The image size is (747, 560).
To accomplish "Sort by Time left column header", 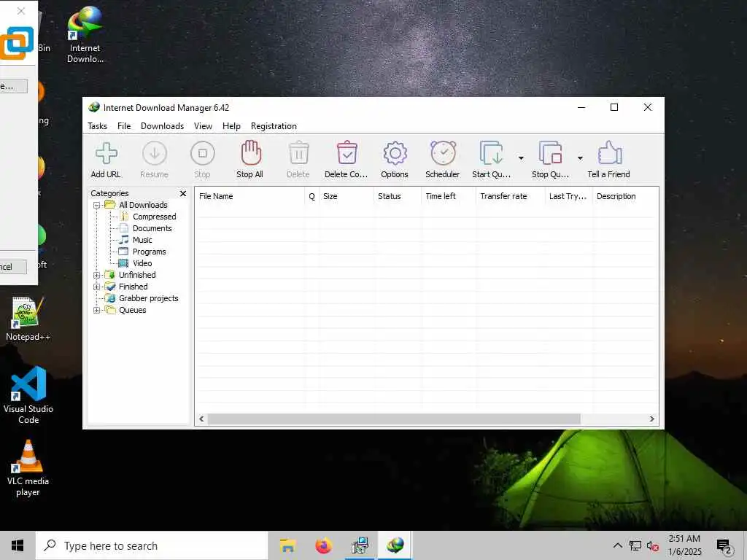I will point(449,196).
